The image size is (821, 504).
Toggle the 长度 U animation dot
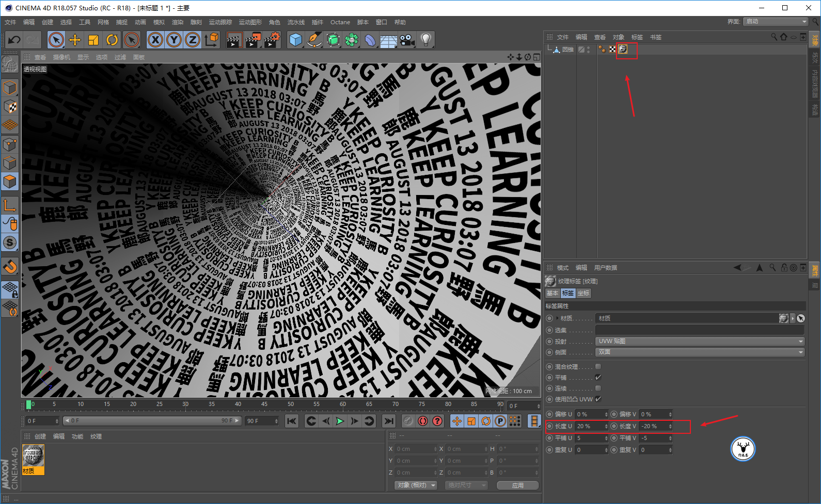549,426
